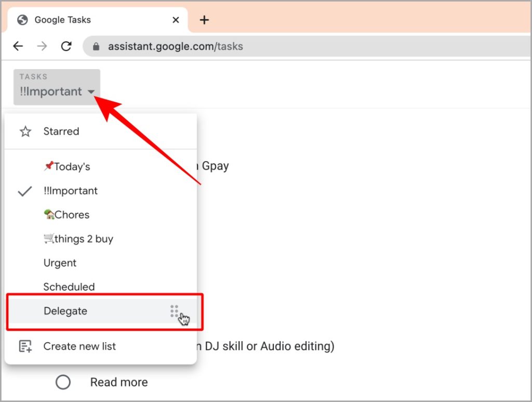Close the Google Tasks tab
This screenshot has height=402, width=532.
pos(176,20)
